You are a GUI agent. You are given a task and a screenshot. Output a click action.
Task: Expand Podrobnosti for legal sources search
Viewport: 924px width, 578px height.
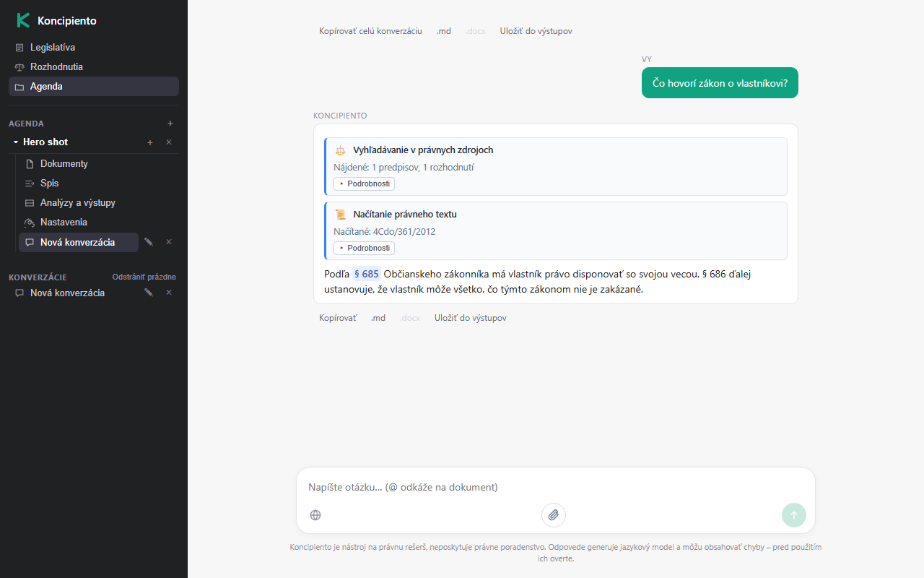coord(365,184)
